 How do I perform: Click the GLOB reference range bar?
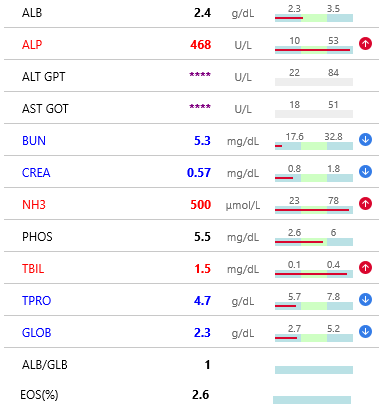click(314, 338)
